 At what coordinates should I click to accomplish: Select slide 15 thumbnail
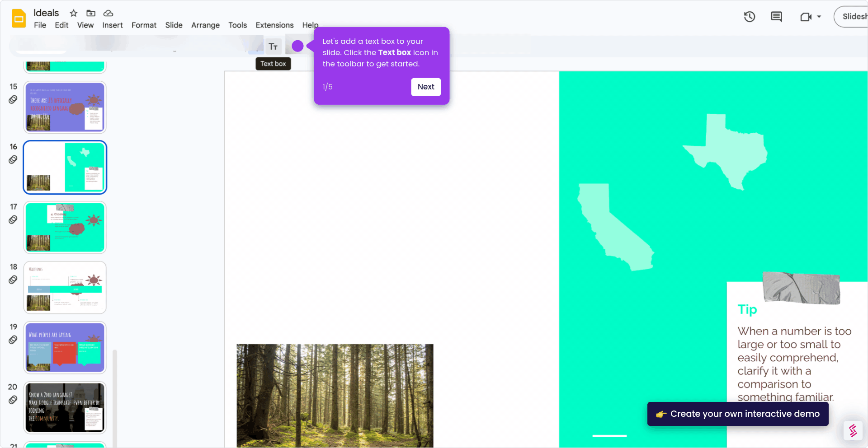pos(65,107)
